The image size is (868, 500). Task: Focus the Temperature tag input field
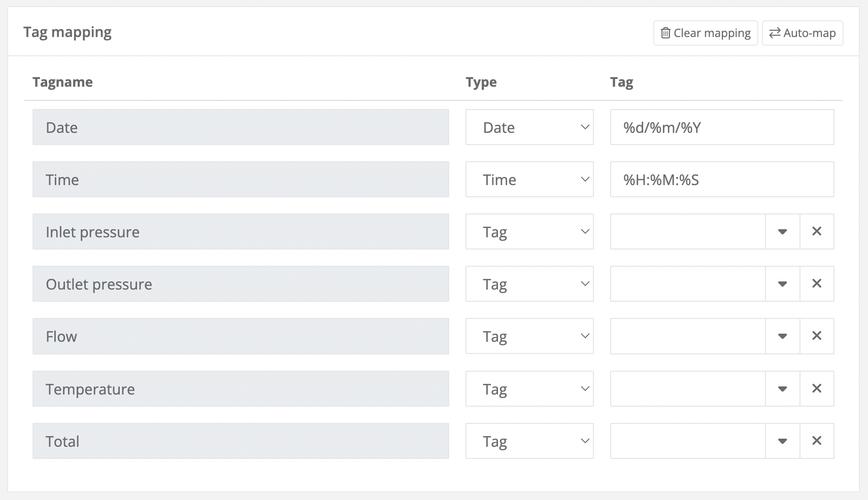click(x=688, y=388)
